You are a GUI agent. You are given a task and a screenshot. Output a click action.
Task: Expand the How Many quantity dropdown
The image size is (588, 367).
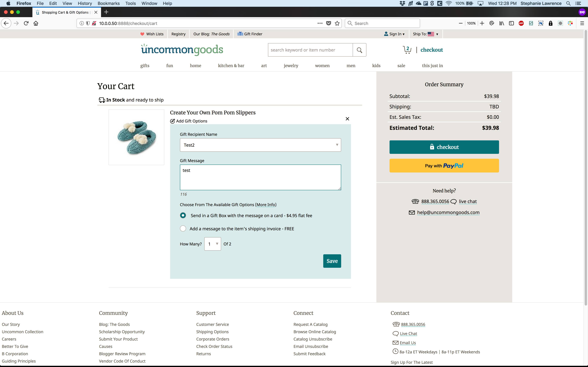213,244
